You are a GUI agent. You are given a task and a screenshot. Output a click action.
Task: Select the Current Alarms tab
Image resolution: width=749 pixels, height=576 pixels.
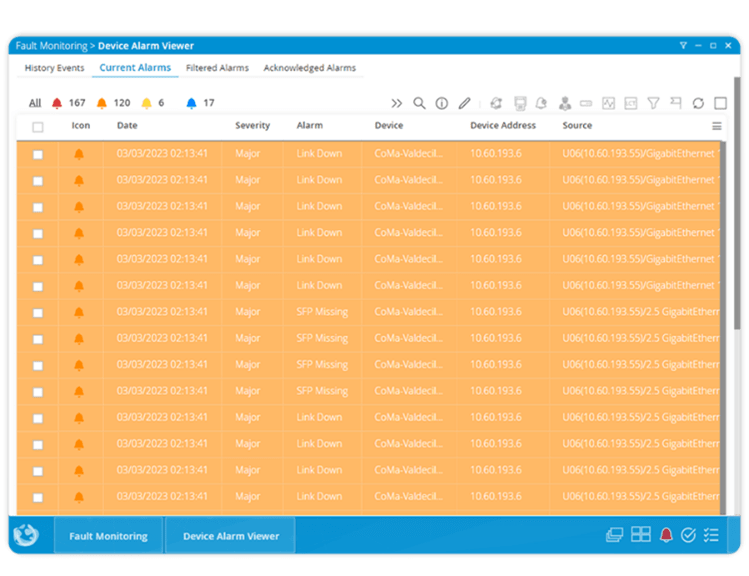click(135, 68)
